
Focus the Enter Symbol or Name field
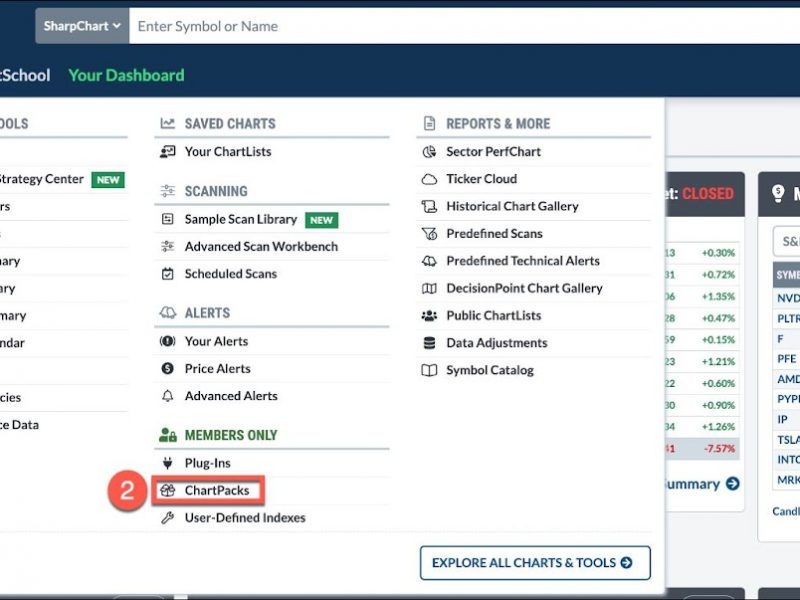(x=464, y=26)
